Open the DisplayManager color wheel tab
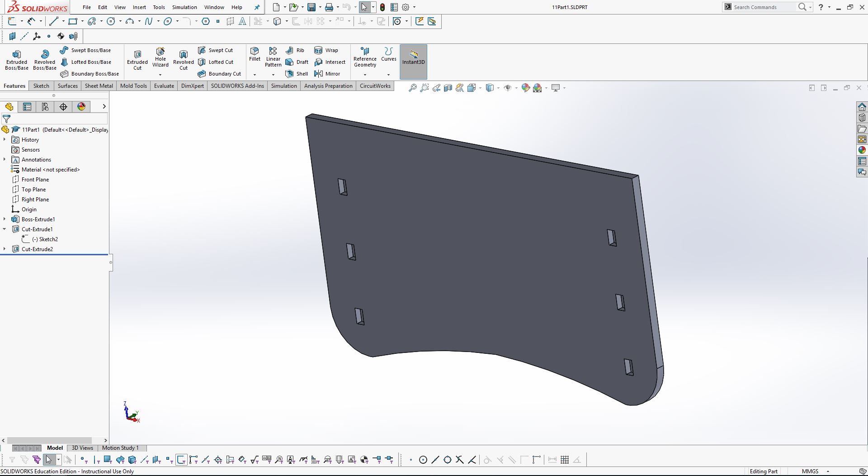This screenshot has width=868, height=476. pyautogui.click(x=81, y=107)
